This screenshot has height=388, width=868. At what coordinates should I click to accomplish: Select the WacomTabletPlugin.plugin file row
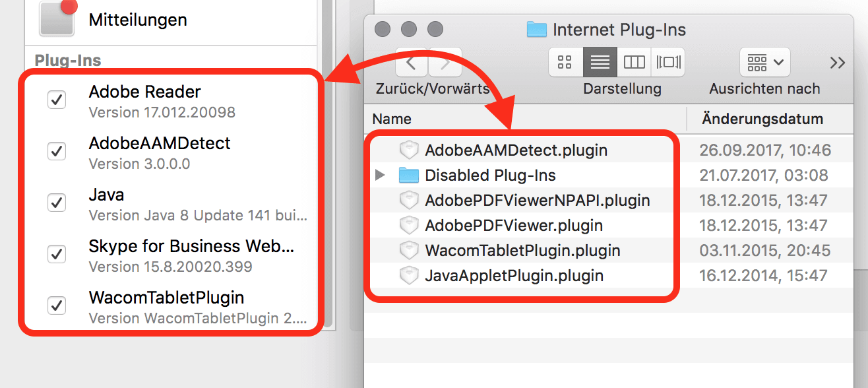pos(616,251)
